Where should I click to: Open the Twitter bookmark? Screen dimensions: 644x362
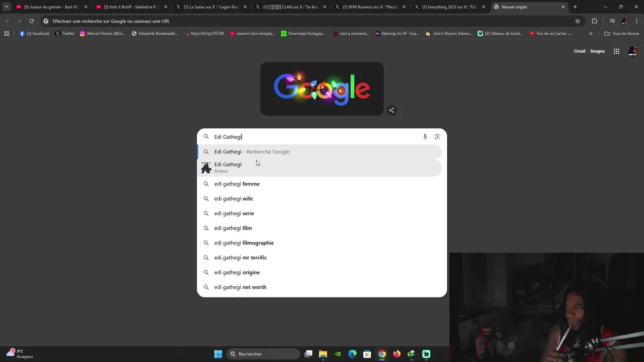[64, 33]
